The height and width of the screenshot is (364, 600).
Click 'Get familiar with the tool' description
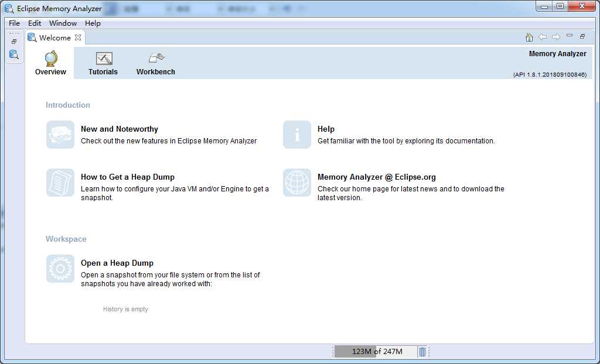coord(407,140)
